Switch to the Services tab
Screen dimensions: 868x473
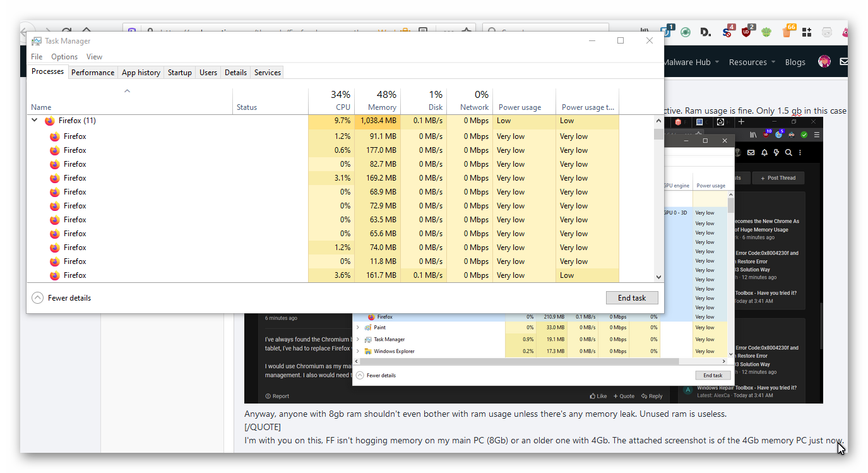click(x=268, y=73)
